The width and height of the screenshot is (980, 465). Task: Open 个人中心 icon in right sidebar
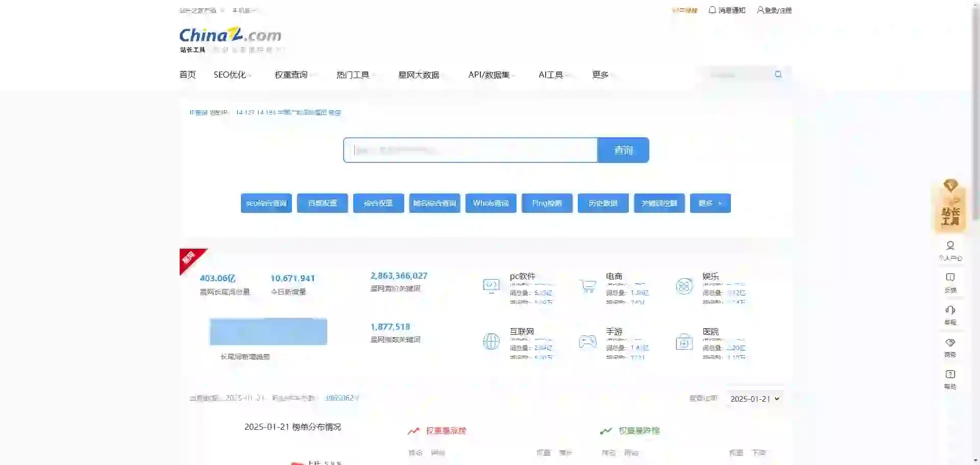pyautogui.click(x=950, y=246)
